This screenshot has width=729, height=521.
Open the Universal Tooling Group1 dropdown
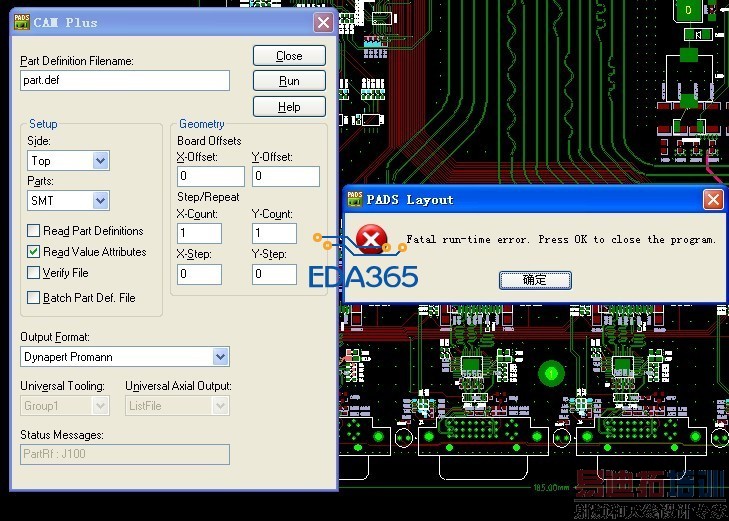[x=65, y=406]
